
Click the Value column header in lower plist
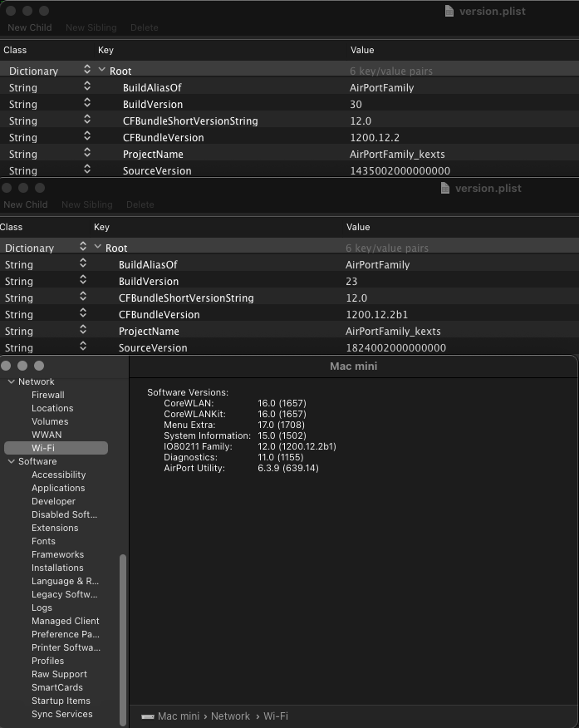click(358, 227)
